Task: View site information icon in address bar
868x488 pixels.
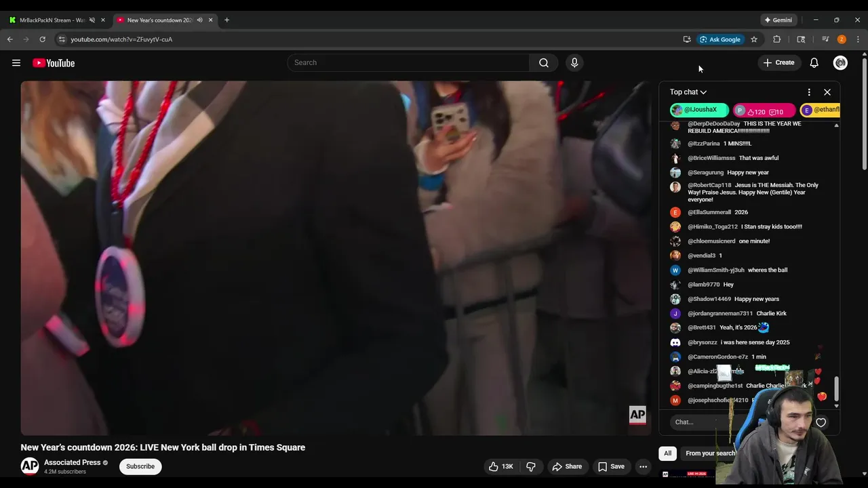Action: coord(62,39)
